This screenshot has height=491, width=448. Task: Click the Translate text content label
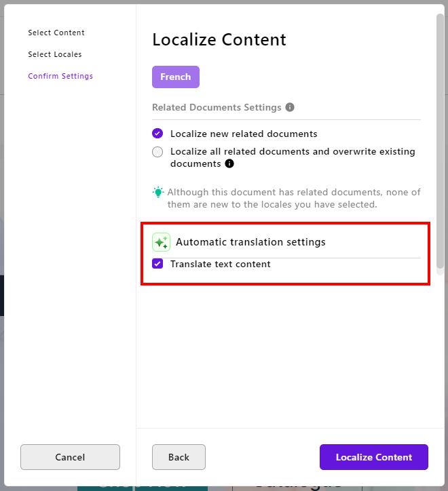point(221,264)
